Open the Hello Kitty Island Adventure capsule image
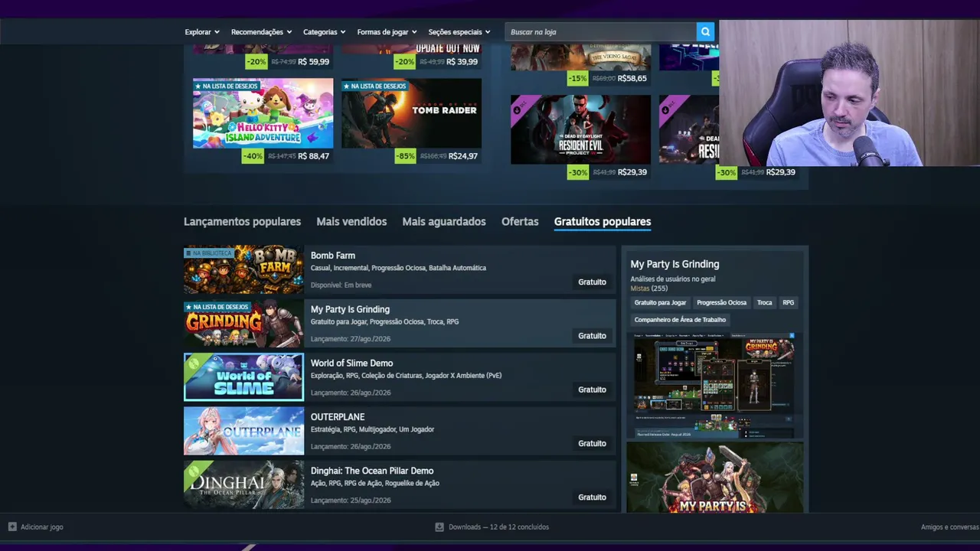Screen dimensions: 980x551 [x=263, y=112]
